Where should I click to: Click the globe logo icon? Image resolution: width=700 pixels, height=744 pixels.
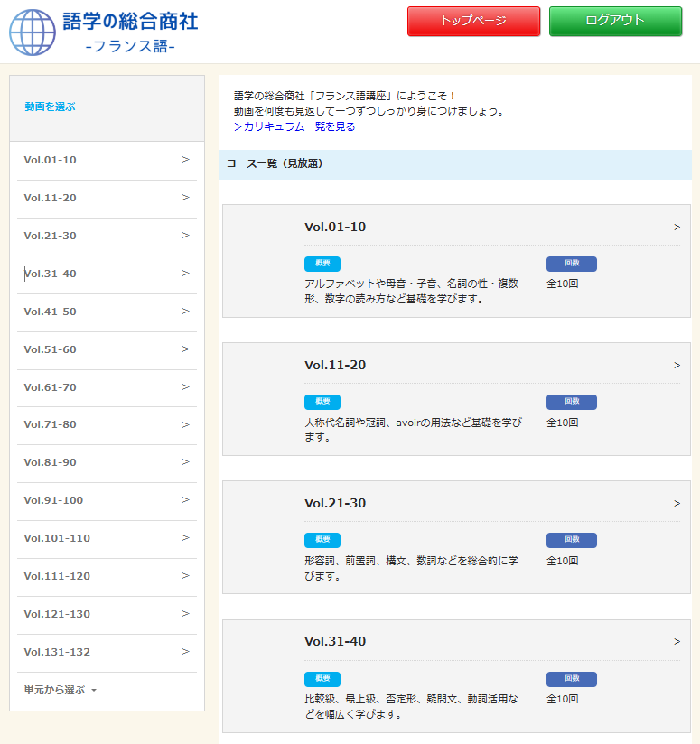(32, 33)
